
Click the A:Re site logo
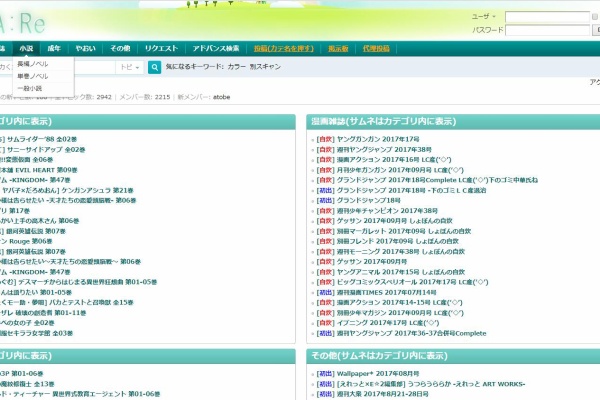click(x=22, y=23)
